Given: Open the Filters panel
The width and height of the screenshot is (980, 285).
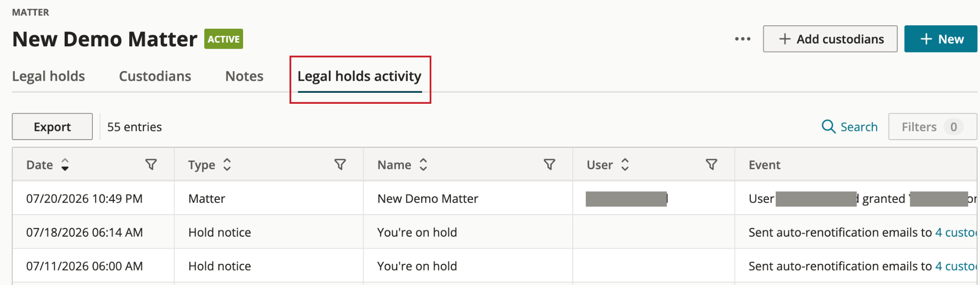Looking at the screenshot, I should tap(933, 127).
